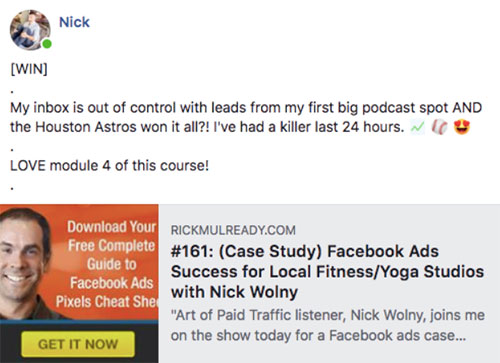Open Nick's profile picture
The height and width of the screenshot is (363, 500).
(x=30, y=30)
